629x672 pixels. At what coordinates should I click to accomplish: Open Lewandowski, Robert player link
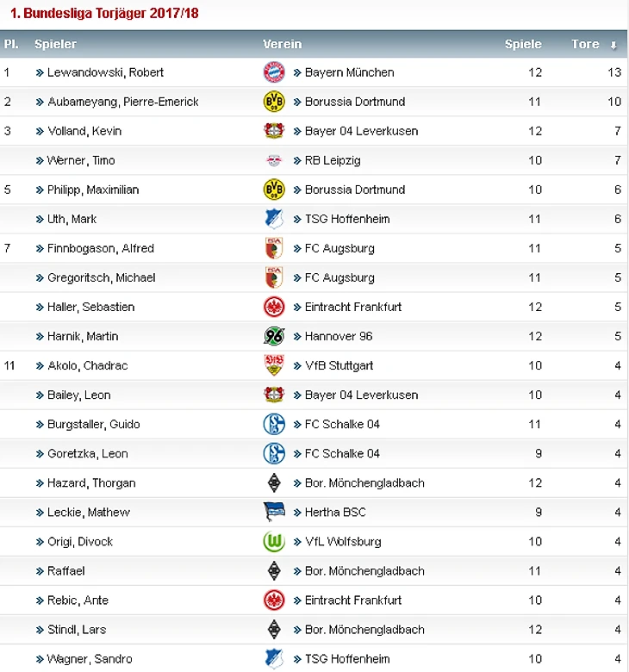pyautogui.click(x=105, y=72)
